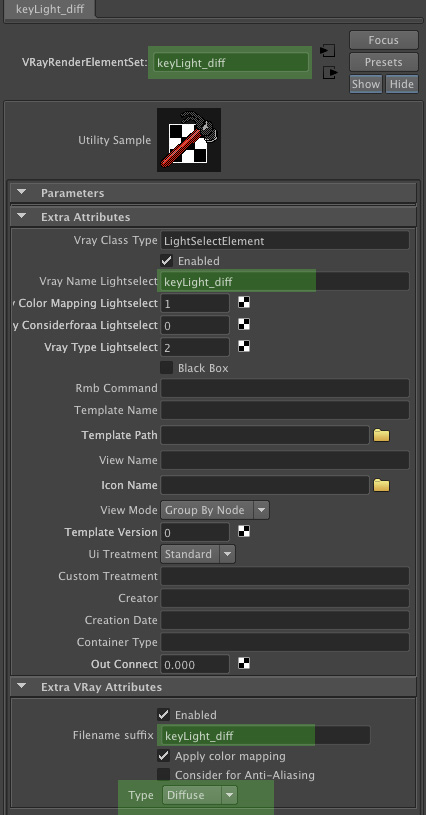Click map button beside Out Connect
Viewport: 426px width, 815px height.
(244, 663)
